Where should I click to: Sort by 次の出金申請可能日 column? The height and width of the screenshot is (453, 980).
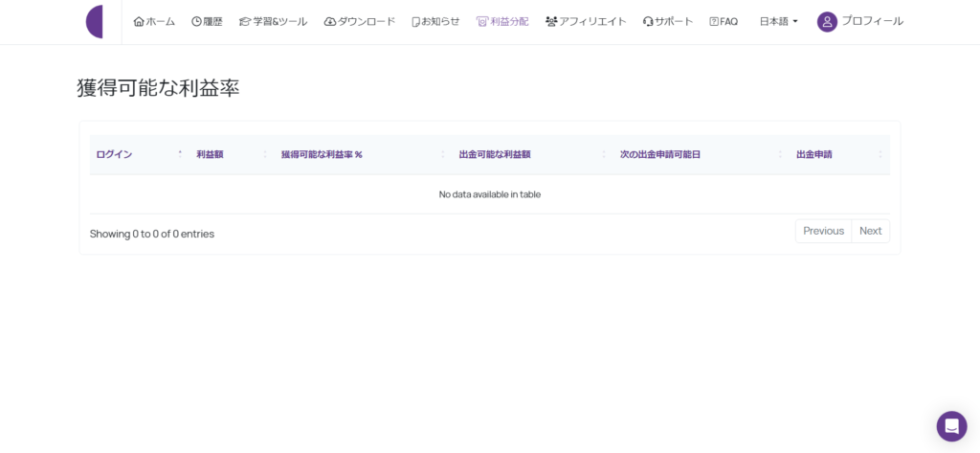click(x=702, y=154)
